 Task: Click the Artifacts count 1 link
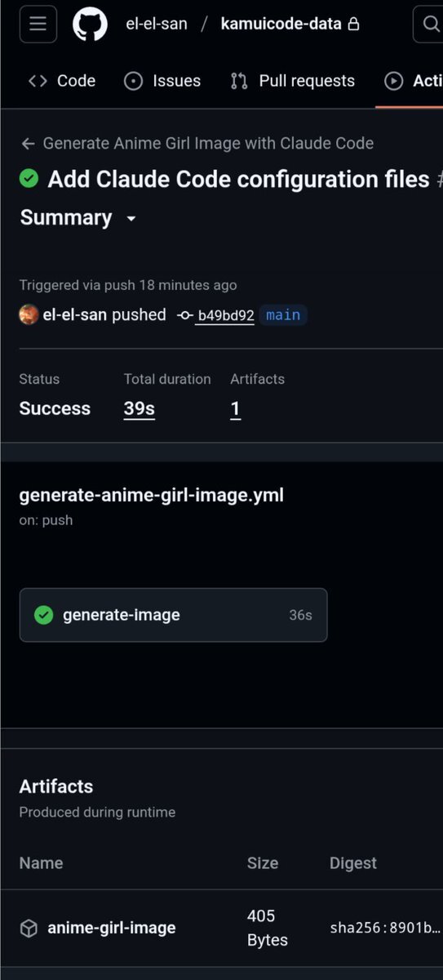click(x=235, y=409)
